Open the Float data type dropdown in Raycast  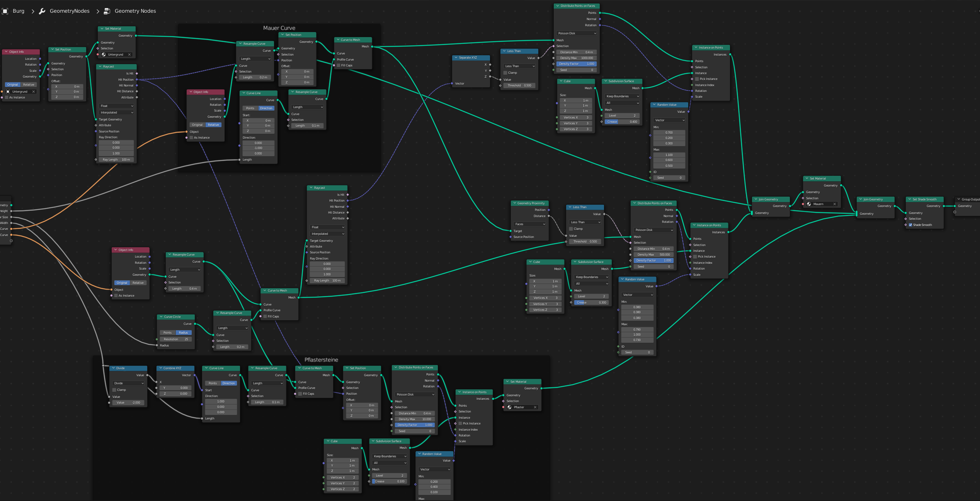116,106
